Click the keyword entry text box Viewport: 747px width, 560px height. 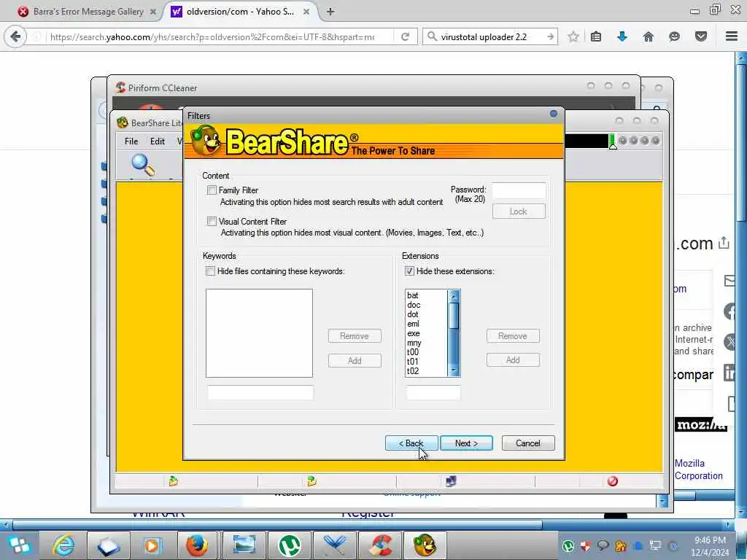[x=260, y=393]
